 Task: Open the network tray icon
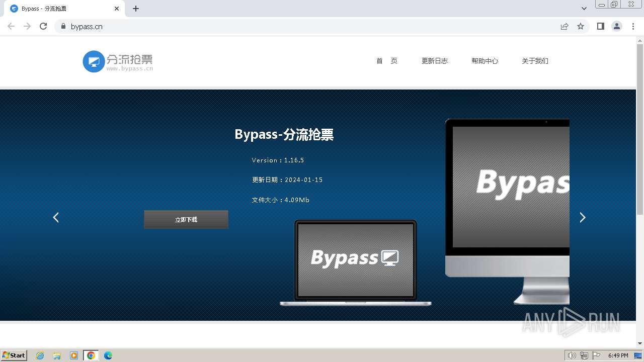(x=584, y=355)
